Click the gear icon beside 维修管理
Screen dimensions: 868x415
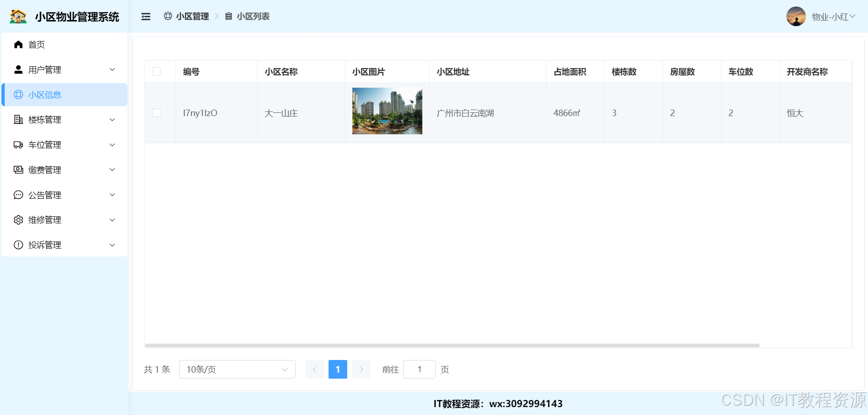pos(18,220)
